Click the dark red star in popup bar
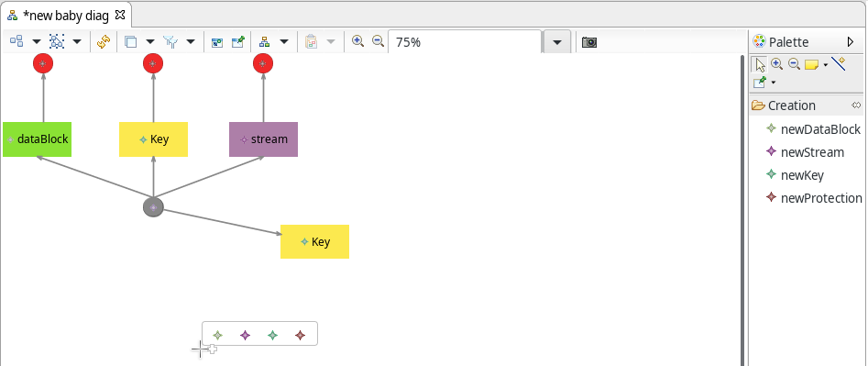 [x=300, y=335]
